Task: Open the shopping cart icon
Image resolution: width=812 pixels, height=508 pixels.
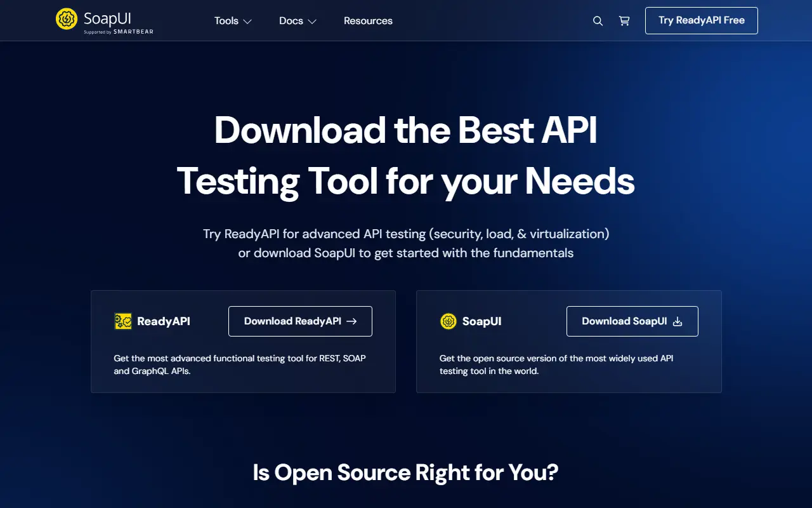Action: pyautogui.click(x=624, y=21)
